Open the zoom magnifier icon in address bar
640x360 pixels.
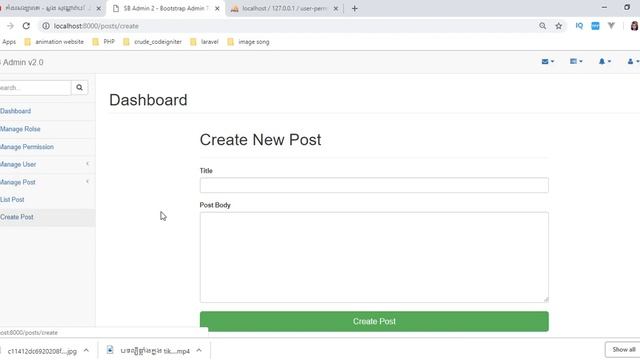[x=542, y=26]
